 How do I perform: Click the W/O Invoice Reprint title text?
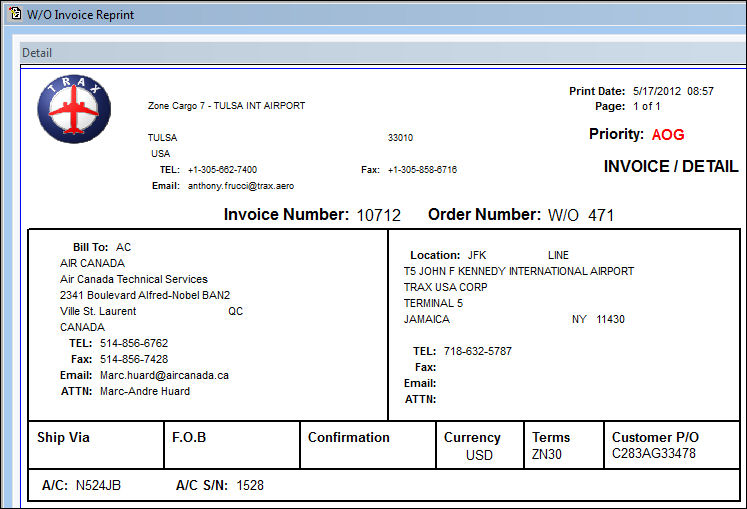[81, 15]
